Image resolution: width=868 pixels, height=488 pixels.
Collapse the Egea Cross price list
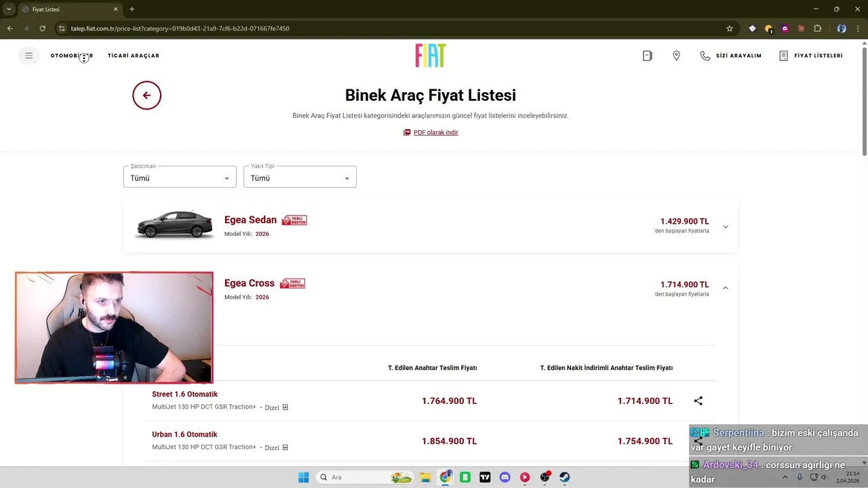pyautogui.click(x=726, y=288)
